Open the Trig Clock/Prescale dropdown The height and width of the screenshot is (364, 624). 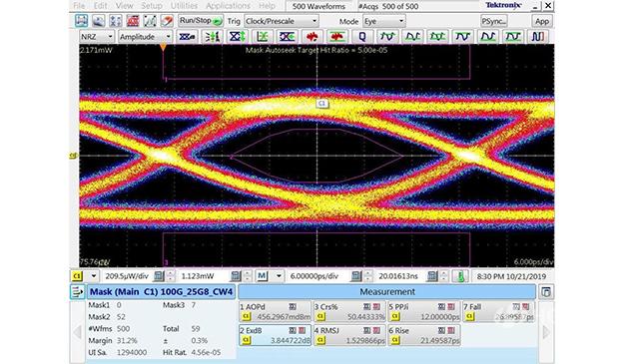(282, 21)
